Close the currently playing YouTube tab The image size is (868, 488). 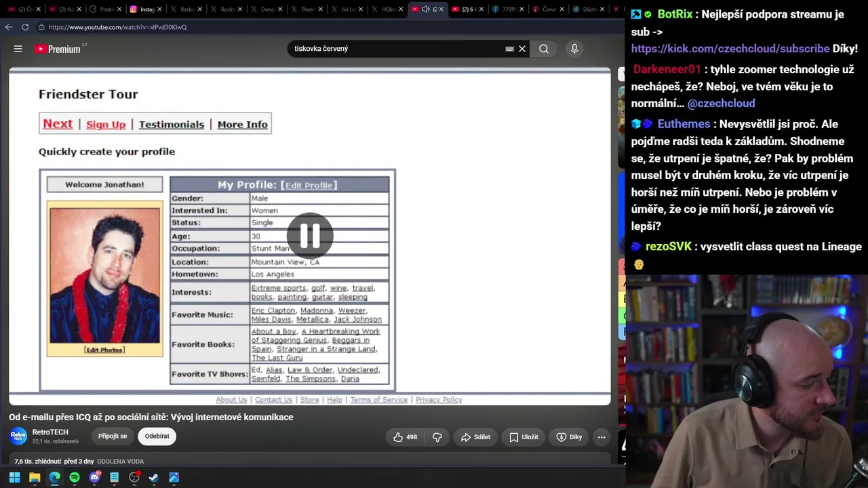[x=443, y=9]
